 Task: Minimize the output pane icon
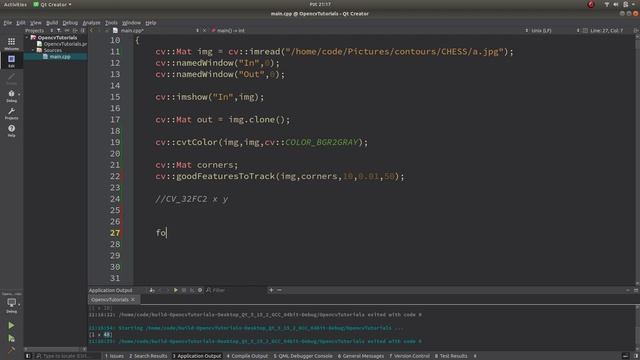[x=628, y=290]
